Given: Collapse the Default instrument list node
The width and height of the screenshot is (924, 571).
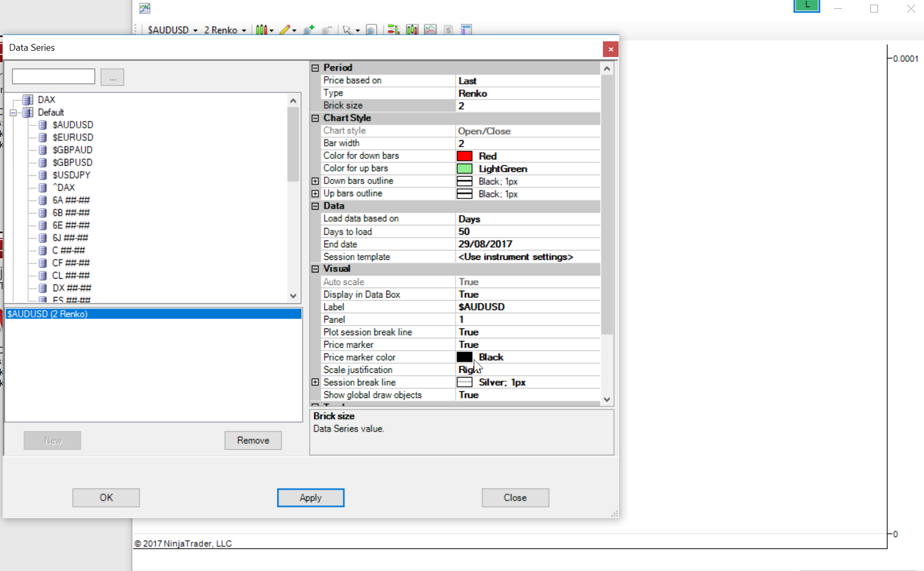Looking at the screenshot, I should (x=14, y=112).
